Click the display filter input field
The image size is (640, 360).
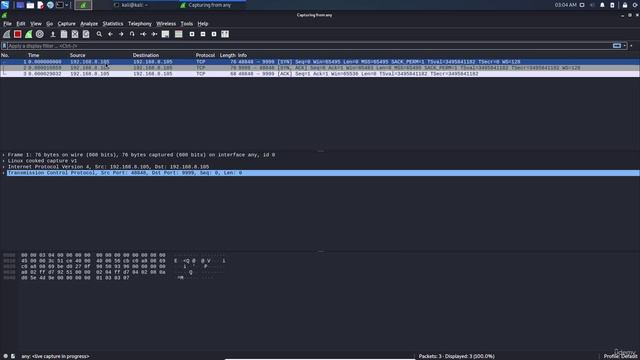tap(309, 46)
